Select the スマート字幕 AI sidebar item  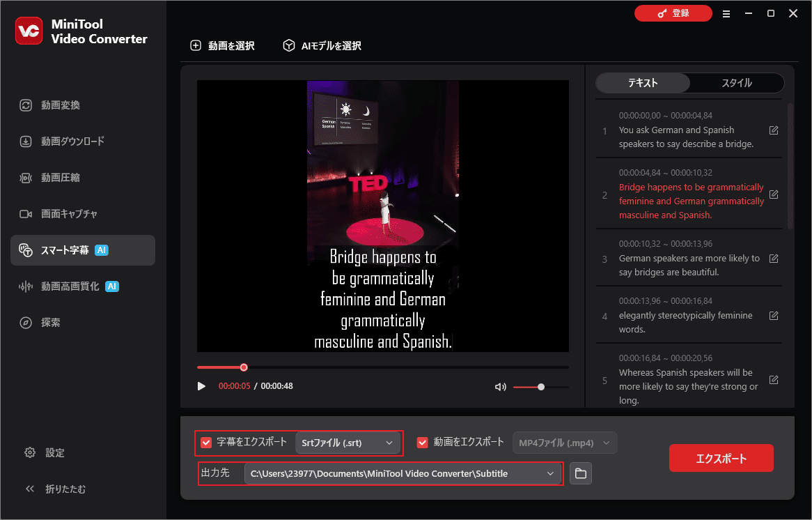[83, 250]
